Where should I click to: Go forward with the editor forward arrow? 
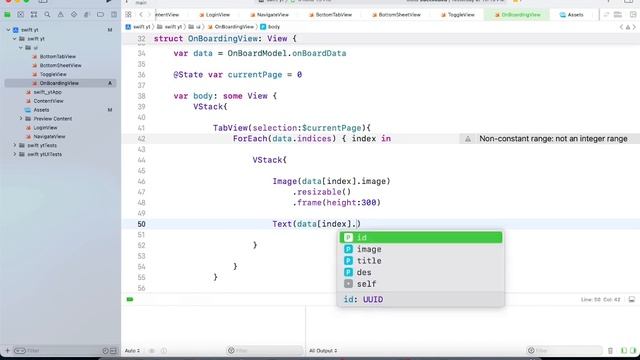coord(149,15)
